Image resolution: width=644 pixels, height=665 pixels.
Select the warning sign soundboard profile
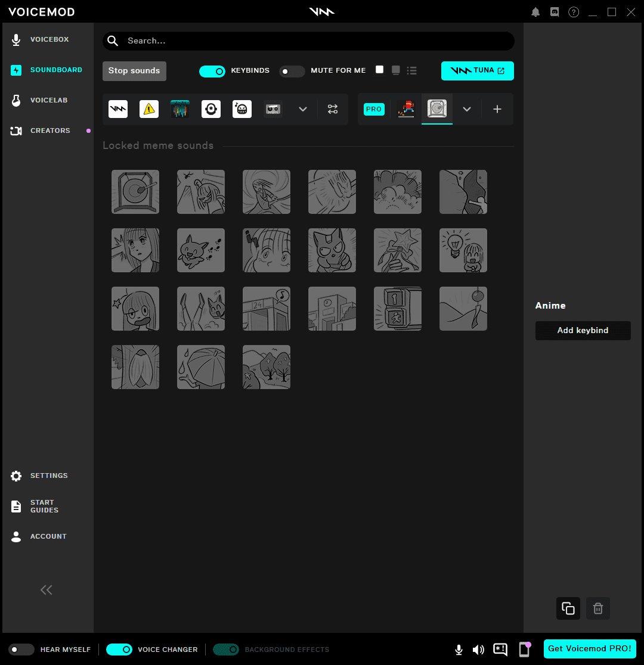[149, 109]
